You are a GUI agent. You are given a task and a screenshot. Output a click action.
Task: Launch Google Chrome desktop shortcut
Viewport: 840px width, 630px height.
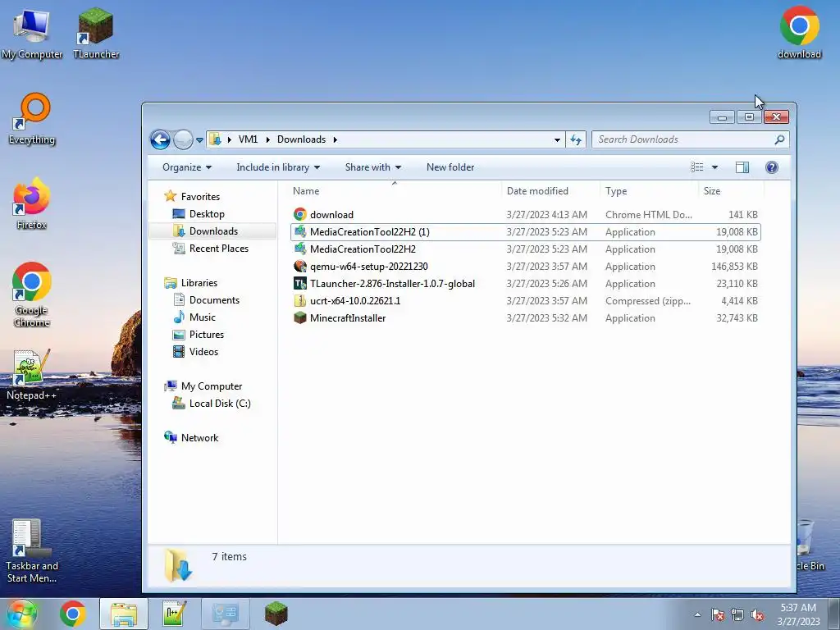tap(32, 294)
